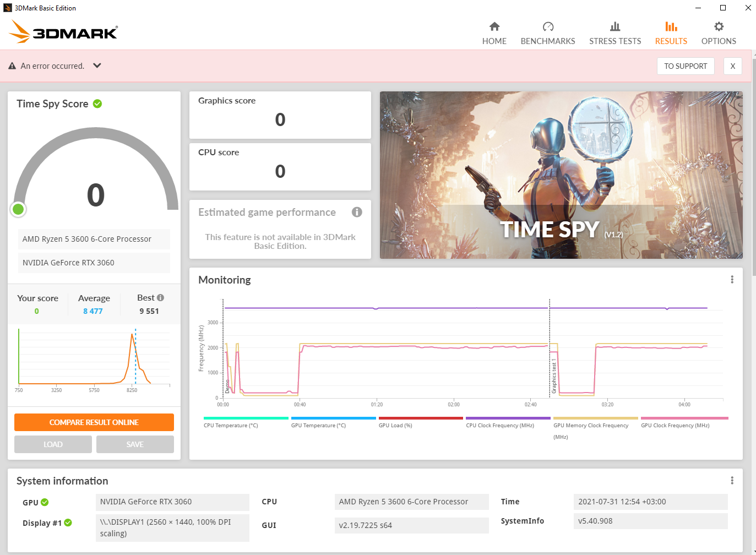The image size is (756, 555).
Task: Click the Display #1 resolution value field
Action: click(172, 528)
